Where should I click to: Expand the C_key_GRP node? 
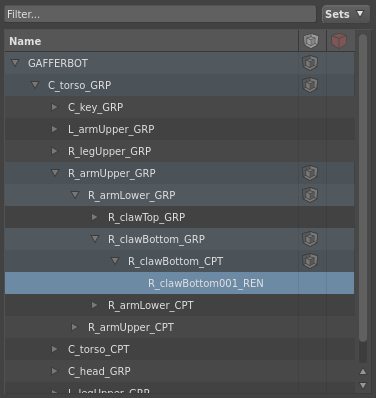54,107
